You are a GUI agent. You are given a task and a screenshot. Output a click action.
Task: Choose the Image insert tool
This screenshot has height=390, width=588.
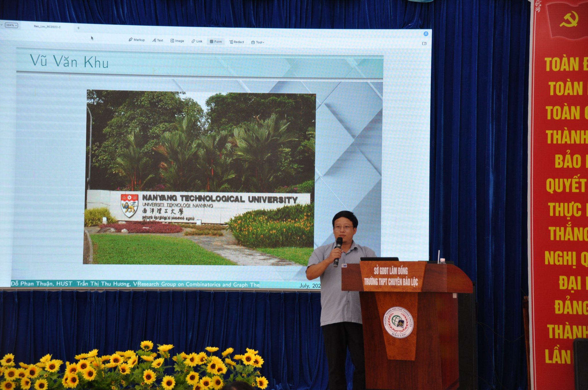[177, 41]
